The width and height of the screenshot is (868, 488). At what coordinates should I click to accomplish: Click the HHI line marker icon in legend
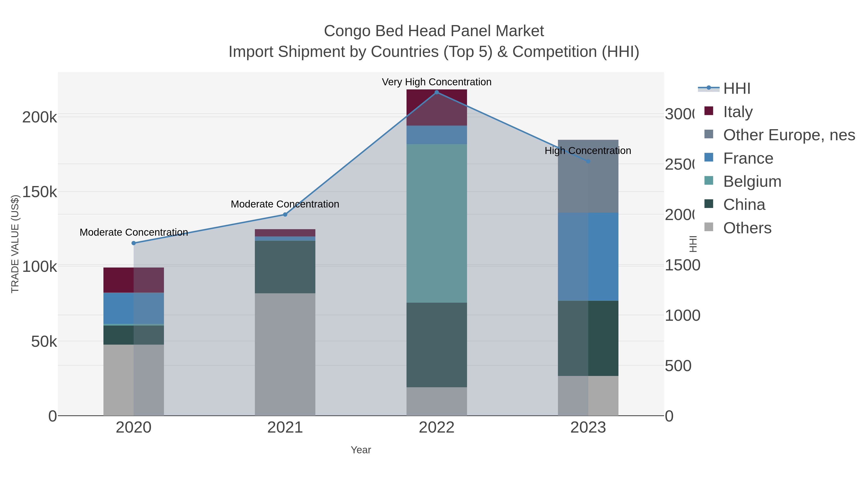pos(709,88)
